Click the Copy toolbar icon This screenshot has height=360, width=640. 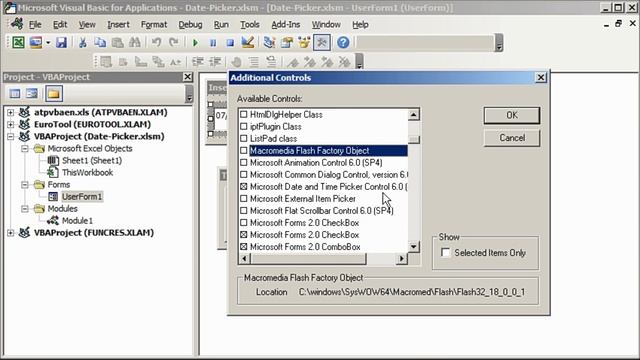point(100,42)
